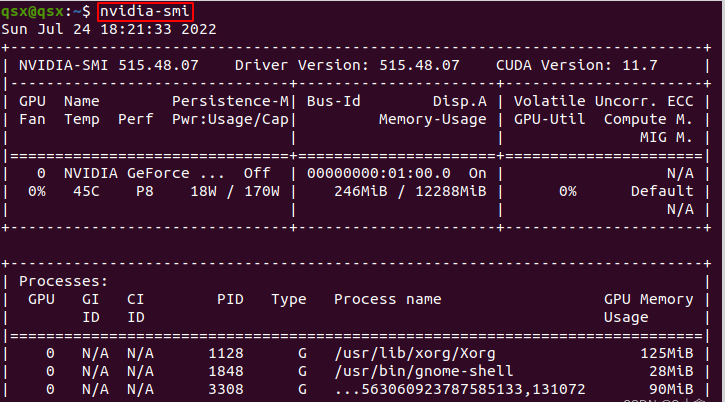Click the Persistence-M column header
The width and height of the screenshot is (725, 402).
click(x=230, y=101)
